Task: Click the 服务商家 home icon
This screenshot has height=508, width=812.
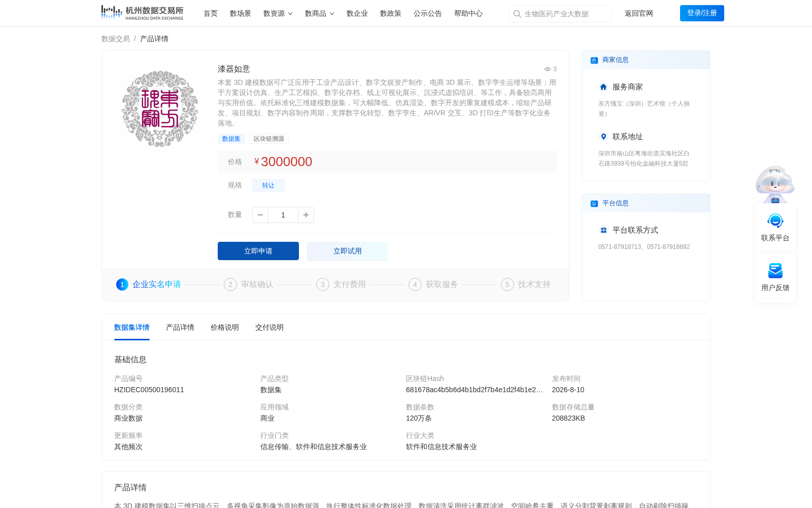Action: [x=603, y=87]
